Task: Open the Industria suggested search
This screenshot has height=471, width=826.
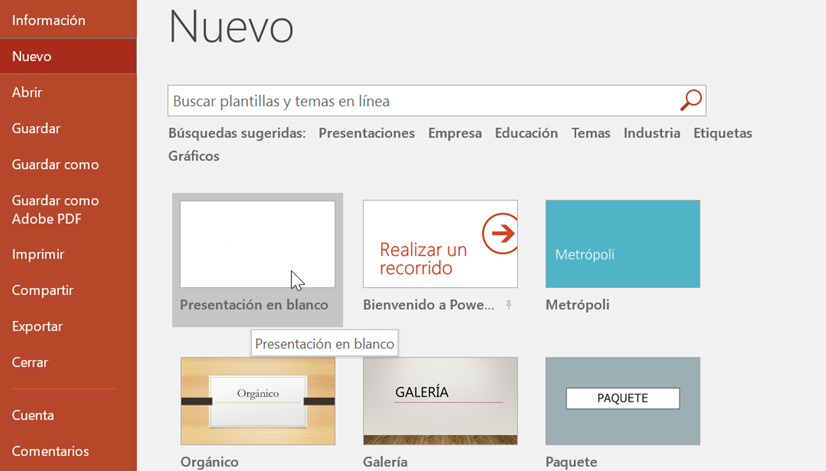Action: [652, 133]
